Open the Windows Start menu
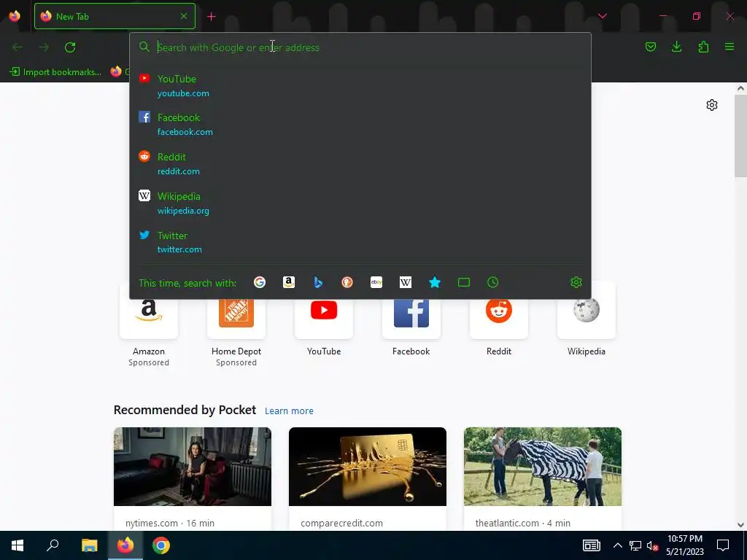The image size is (747, 560). coord(18,545)
